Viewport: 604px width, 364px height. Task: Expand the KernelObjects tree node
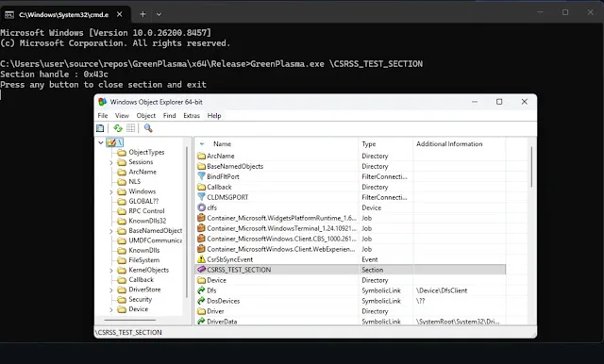pyautogui.click(x=111, y=270)
